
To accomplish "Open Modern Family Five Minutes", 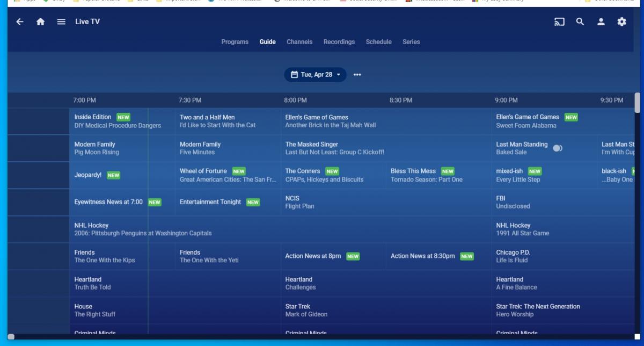I will [228, 148].
